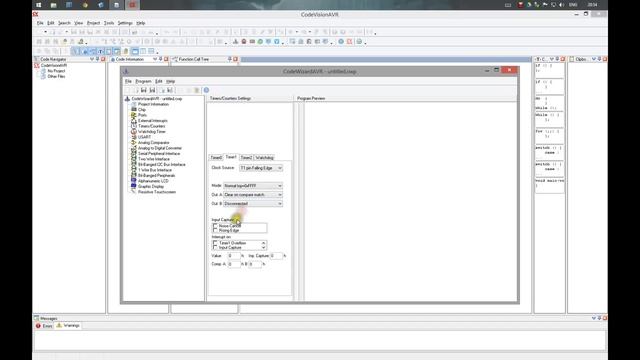Select Alphanumeric LCD in the tree

point(153,181)
